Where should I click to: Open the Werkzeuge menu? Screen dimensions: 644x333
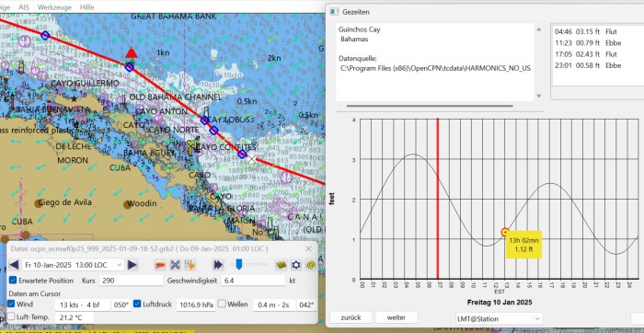[x=54, y=7]
